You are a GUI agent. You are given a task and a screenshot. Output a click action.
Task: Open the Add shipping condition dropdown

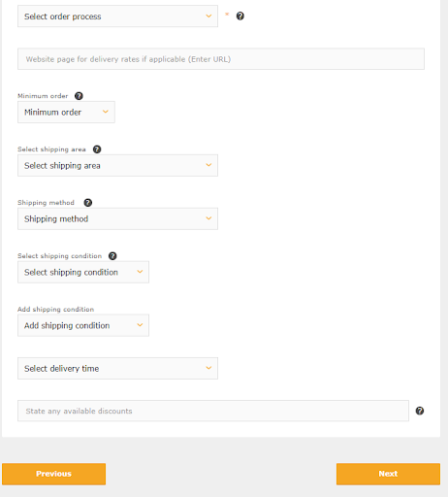pyautogui.click(x=83, y=325)
